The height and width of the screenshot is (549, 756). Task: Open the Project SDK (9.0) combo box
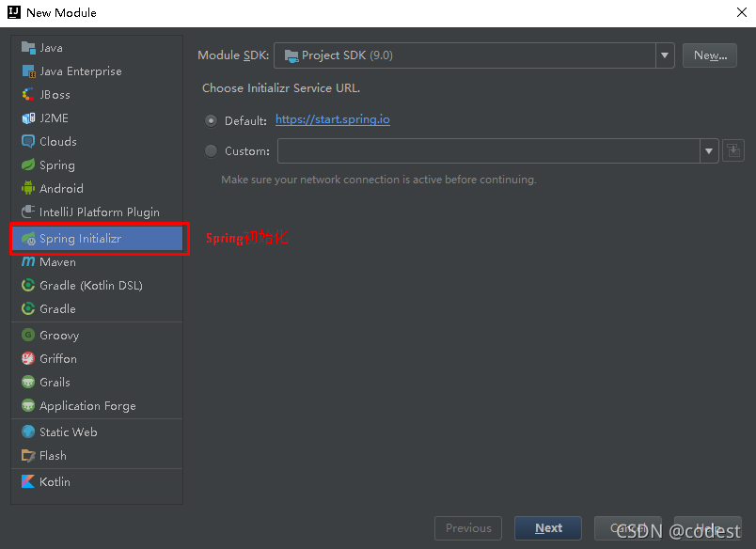pos(474,55)
